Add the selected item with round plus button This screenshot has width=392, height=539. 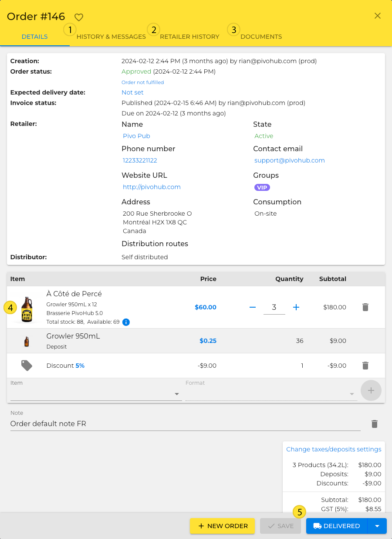pos(371,390)
